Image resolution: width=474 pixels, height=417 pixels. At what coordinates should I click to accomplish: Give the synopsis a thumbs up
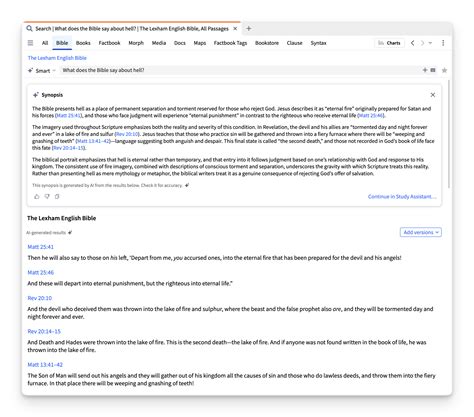tap(37, 196)
